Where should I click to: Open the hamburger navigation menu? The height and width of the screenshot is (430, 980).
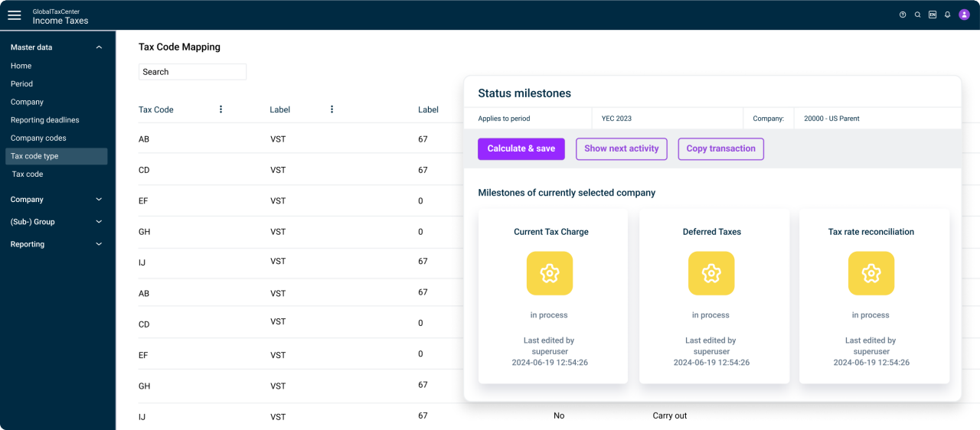(14, 15)
